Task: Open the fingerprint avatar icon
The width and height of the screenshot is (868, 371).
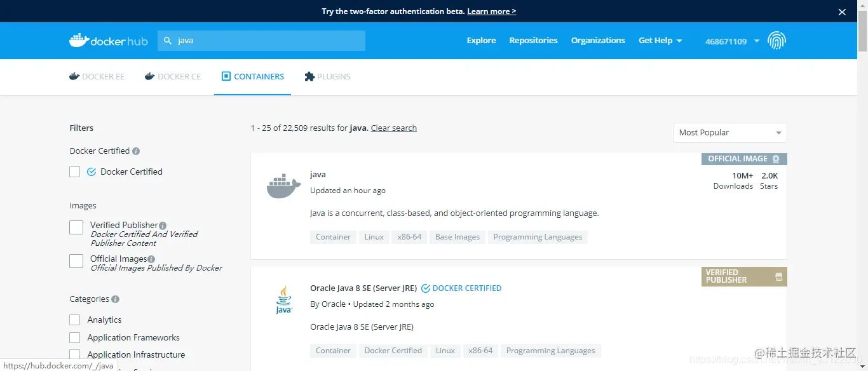Action: [776, 41]
